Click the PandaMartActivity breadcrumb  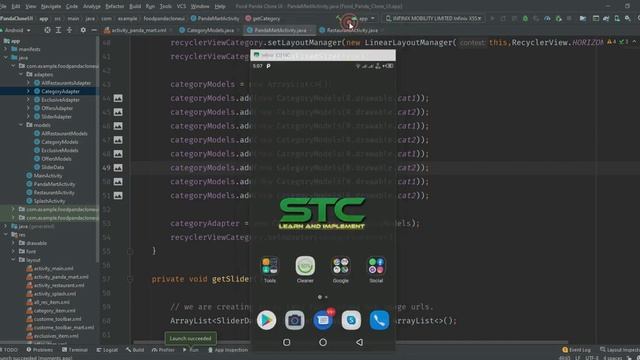(215, 18)
